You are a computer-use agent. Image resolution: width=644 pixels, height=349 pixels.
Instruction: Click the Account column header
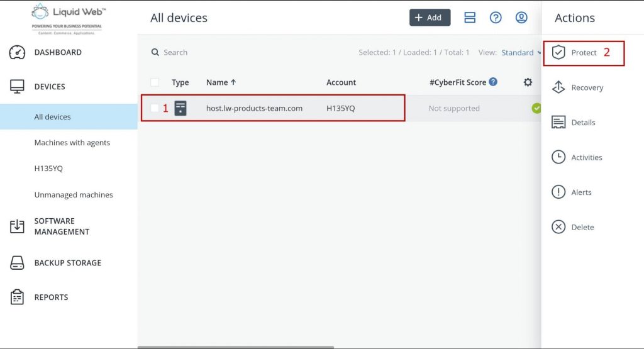pyautogui.click(x=341, y=82)
